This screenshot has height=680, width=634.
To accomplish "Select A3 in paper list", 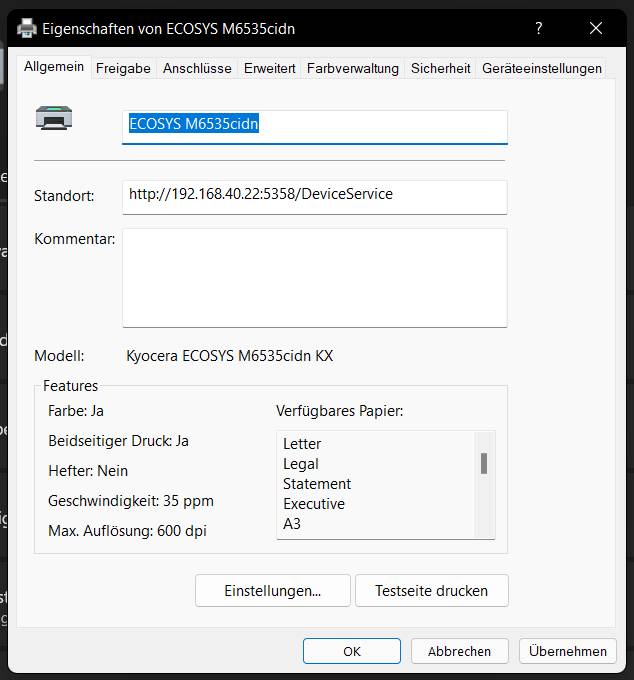I will click(292, 523).
